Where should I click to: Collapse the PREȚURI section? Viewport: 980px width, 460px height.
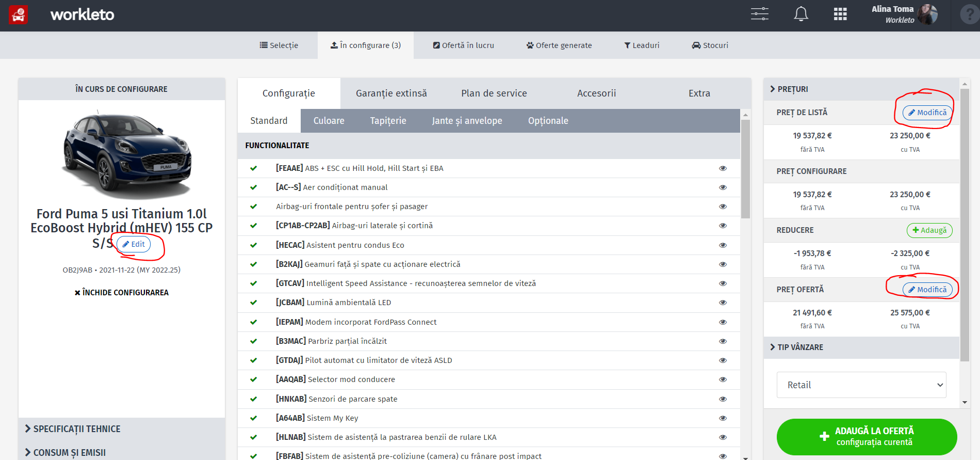[x=789, y=89]
